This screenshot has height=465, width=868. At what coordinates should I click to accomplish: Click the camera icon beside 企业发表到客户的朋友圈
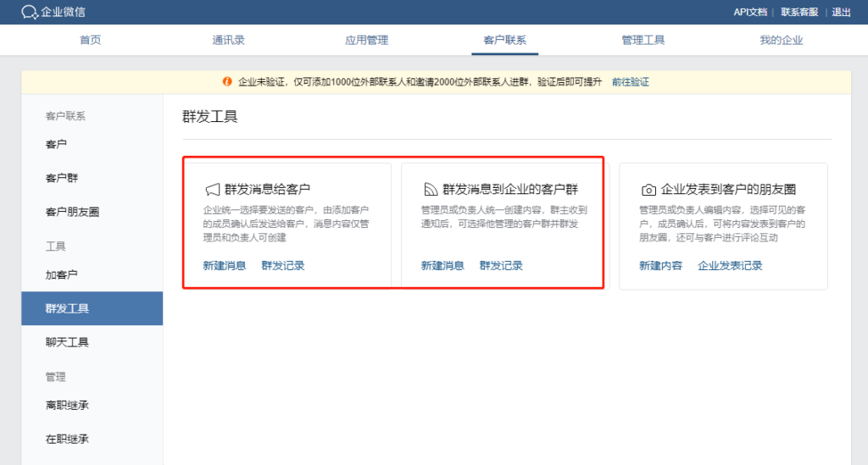pyautogui.click(x=648, y=190)
